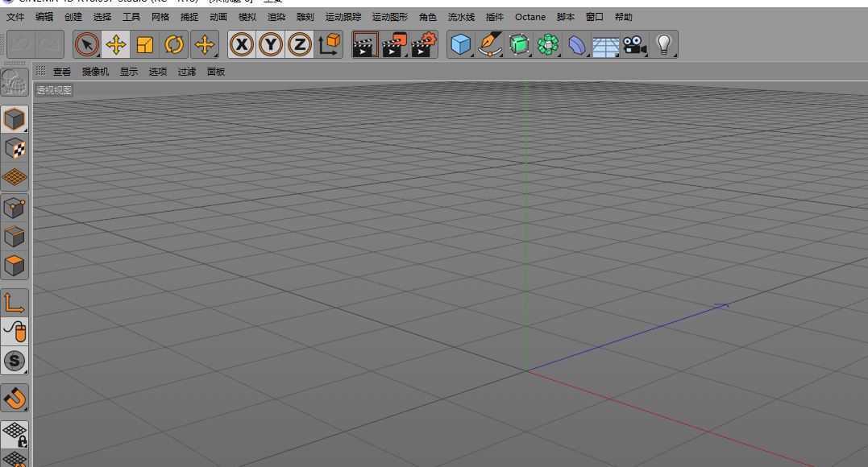Open the 选择 menu
The image size is (868, 467).
[102, 17]
